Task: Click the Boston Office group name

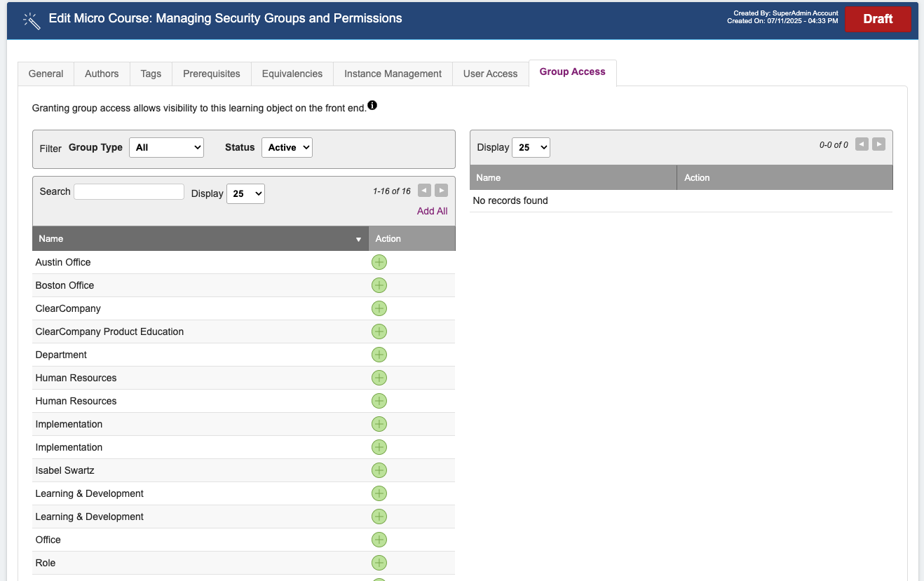Action: click(x=64, y=285)
